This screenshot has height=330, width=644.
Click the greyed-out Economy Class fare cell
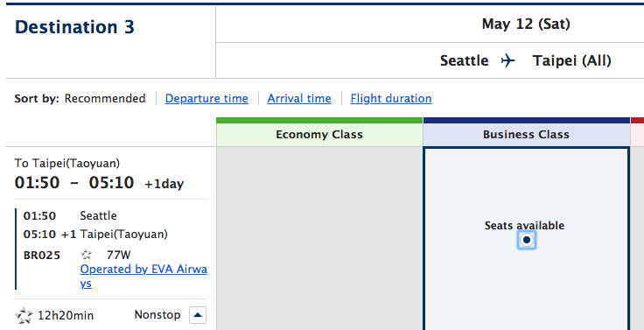(x=319, y=238)
